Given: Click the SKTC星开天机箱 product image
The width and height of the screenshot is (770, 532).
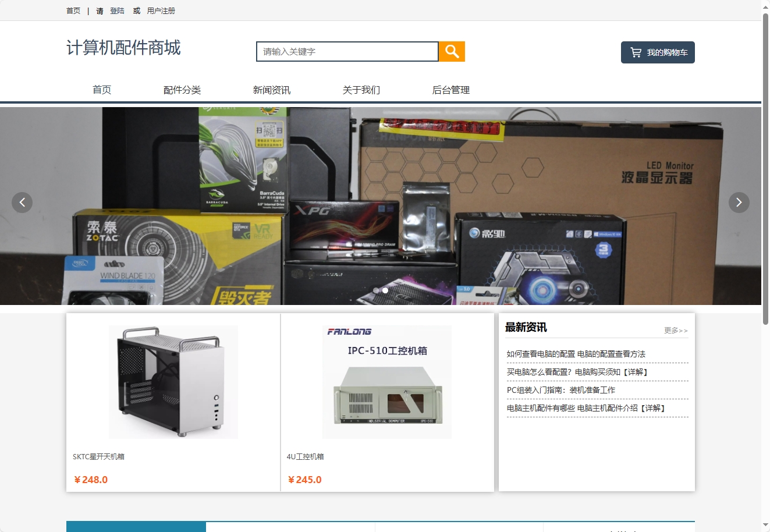Looking at the screenshot, I should click(x=173, y=381).
